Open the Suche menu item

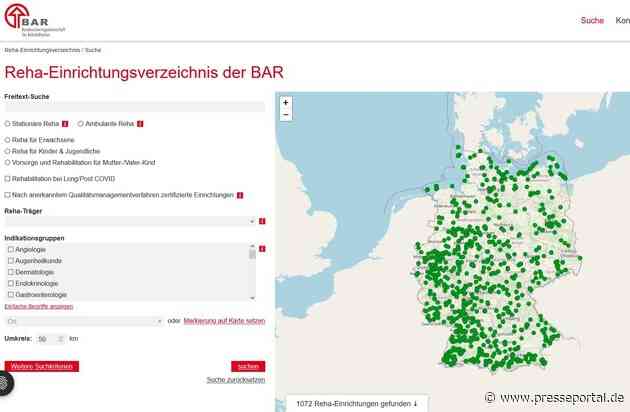point(592,20)
